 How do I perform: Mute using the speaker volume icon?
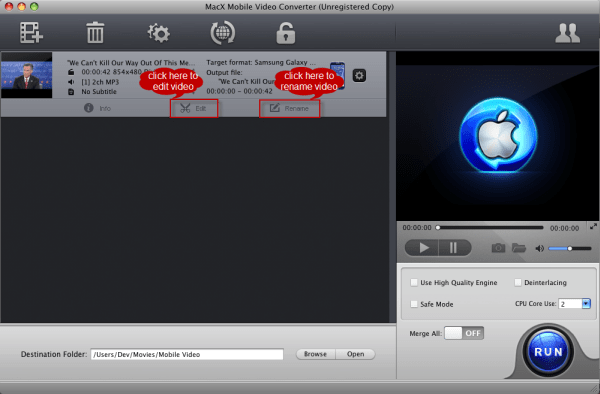click(x=540, y=249)
